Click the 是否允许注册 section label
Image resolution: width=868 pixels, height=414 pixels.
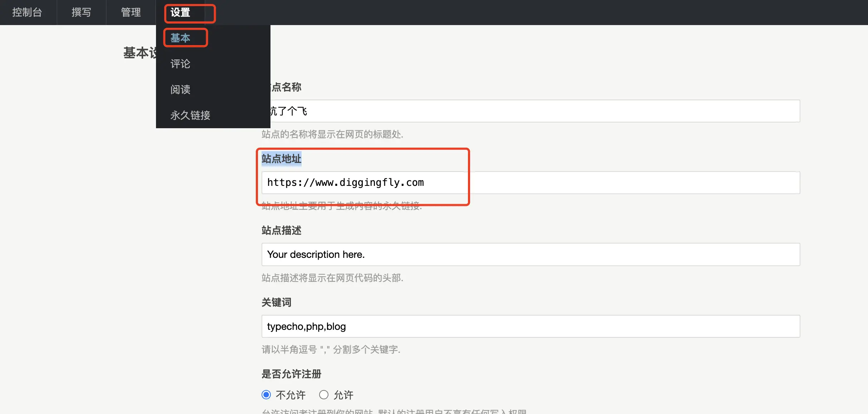(291, 374)
